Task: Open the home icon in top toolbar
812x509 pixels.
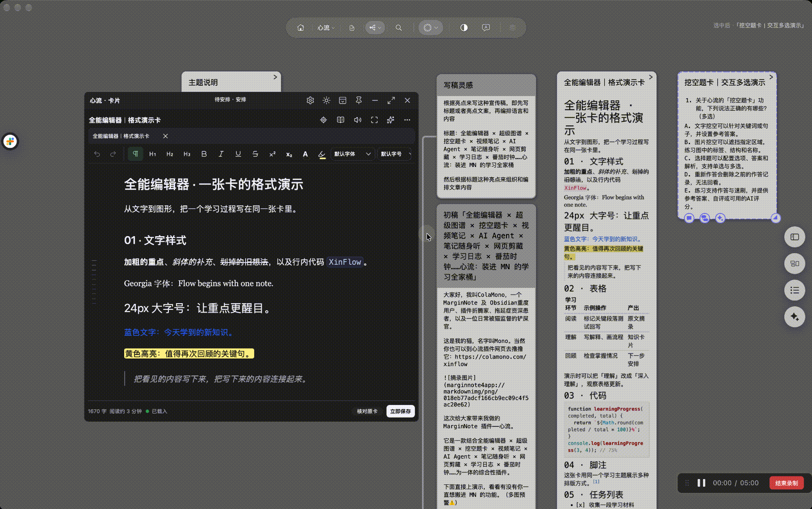Action: pos(301,28)
